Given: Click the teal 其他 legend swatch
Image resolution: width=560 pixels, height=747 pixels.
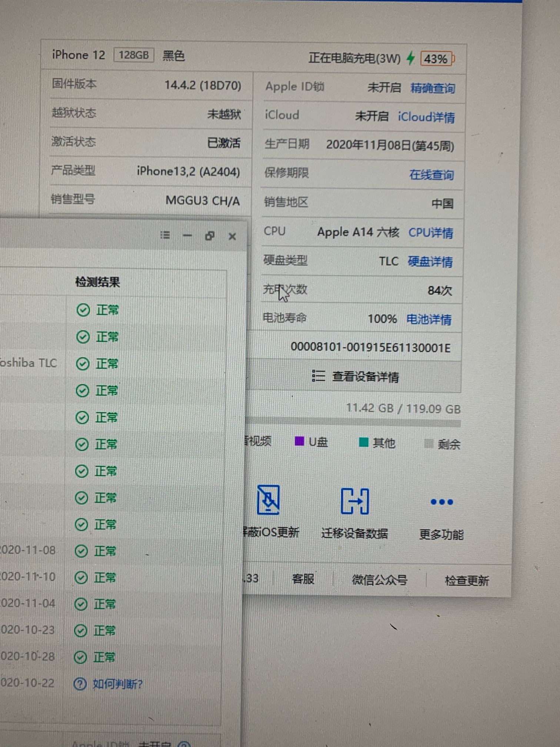Looking at the screenshot, I should [x=364, y=442].
